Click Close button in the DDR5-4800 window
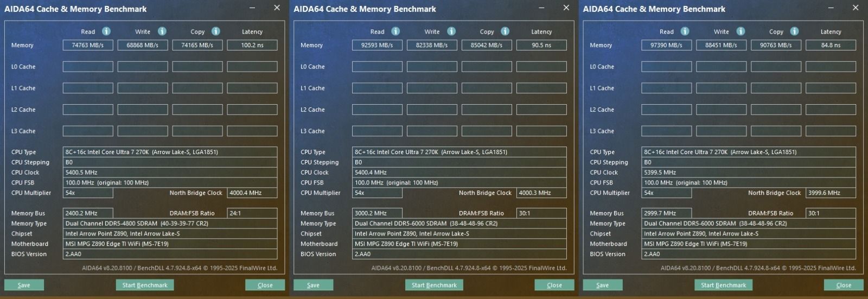The height and width of the screenshot is (299, 868). (265, 285)
